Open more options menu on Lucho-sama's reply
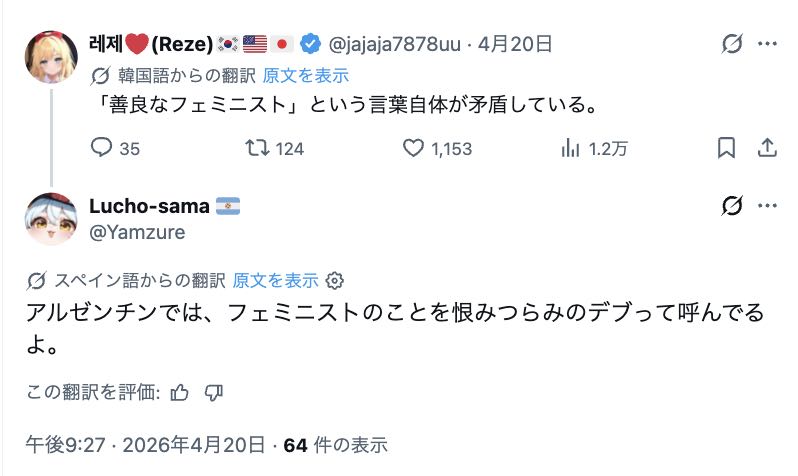 [x=767, y=206]
